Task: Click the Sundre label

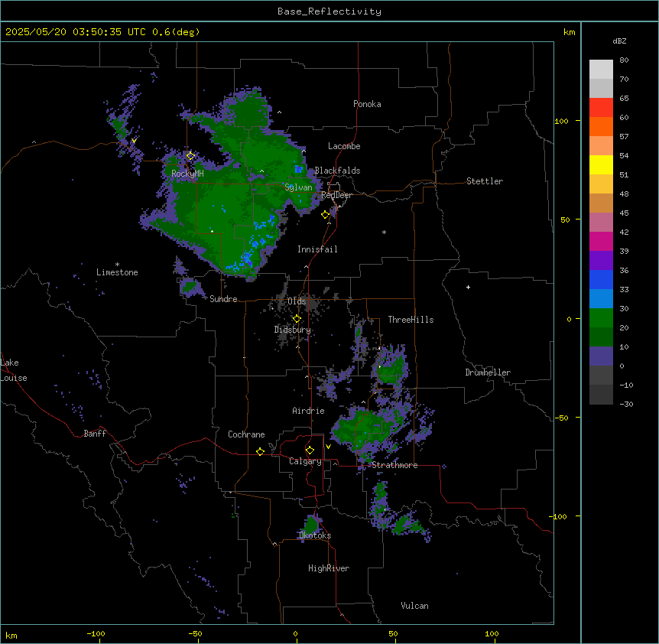Action: pos(223,299)
